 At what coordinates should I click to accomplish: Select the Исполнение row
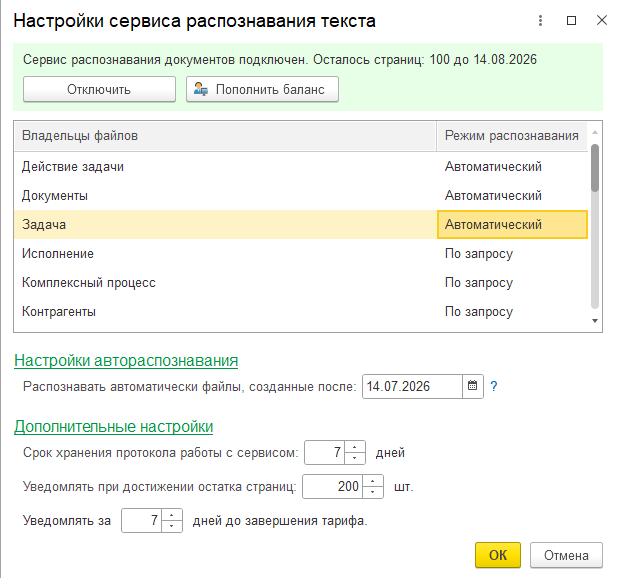tap(301, 254)
